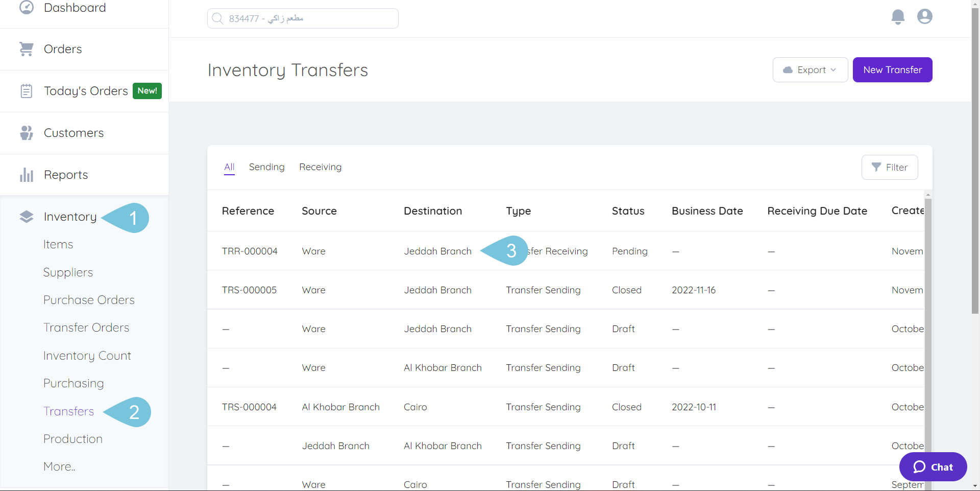Click the search magnifier icon
This screenshot has height=491, width=980.
(x=218, y=18)
